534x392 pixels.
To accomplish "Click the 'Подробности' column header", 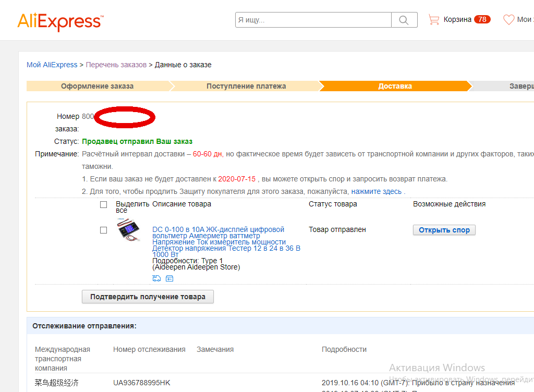I will 344,349.
